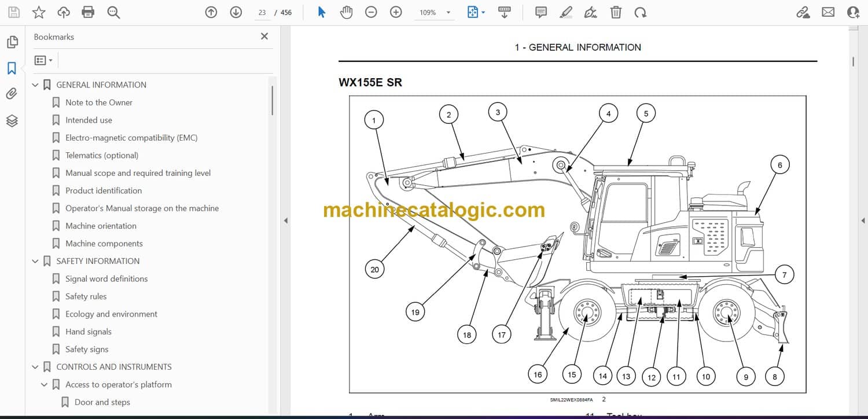The image size is (868, 419).
Task: Open Ecology and environment bookmark
Action: 111,314
